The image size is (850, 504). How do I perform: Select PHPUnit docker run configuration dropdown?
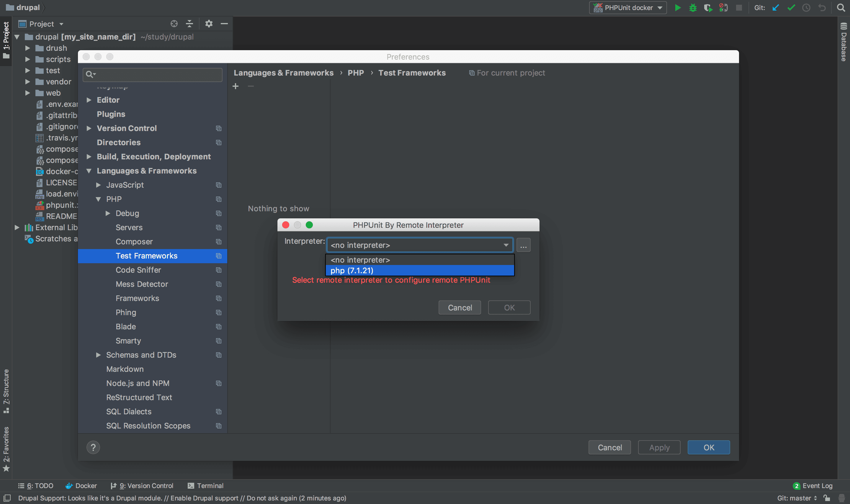(628, 7)
